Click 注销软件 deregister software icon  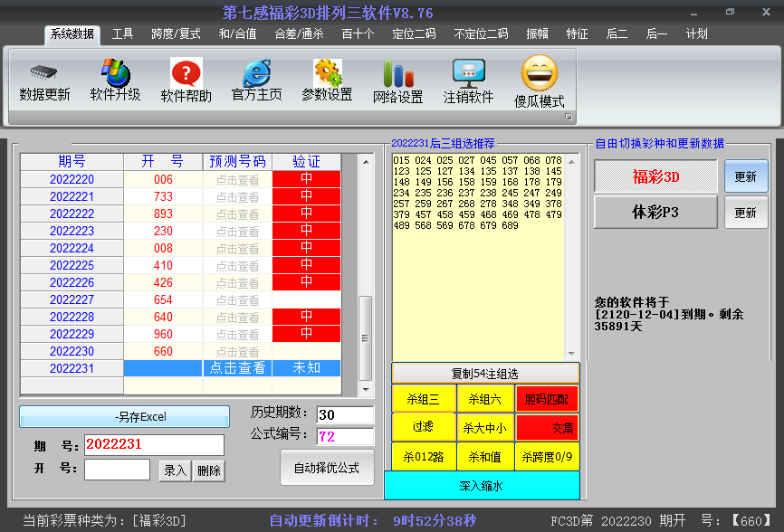(x=468, y=74)
